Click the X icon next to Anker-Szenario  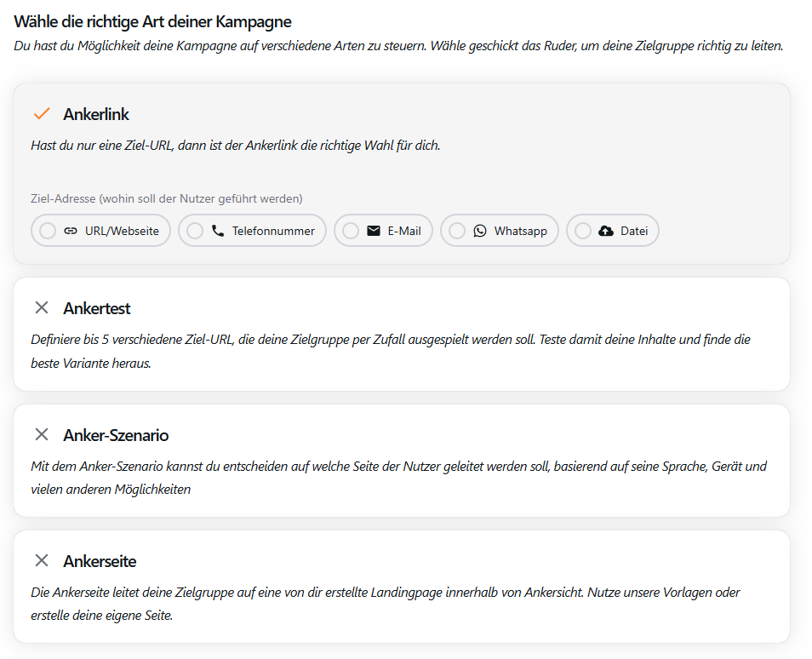(42, 435)
